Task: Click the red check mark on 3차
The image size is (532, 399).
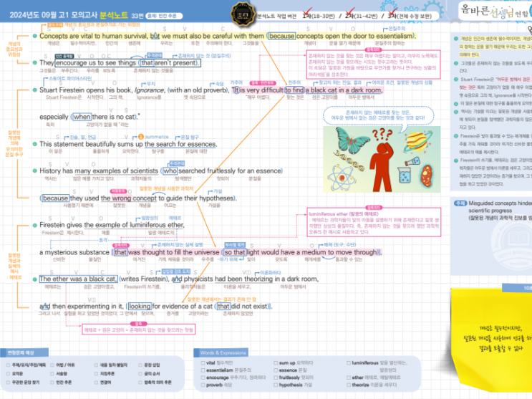Action: tap(392, 12)
